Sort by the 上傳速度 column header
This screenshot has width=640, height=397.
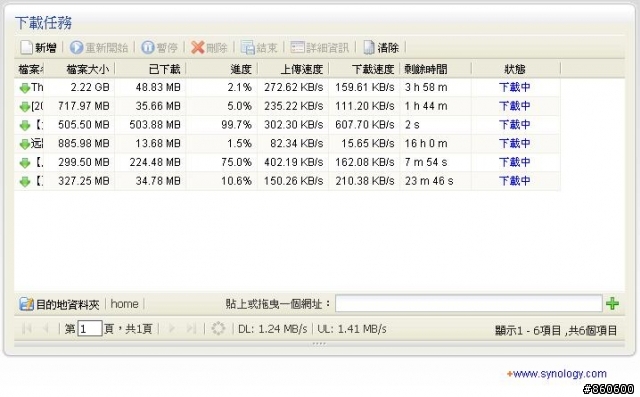293,69
